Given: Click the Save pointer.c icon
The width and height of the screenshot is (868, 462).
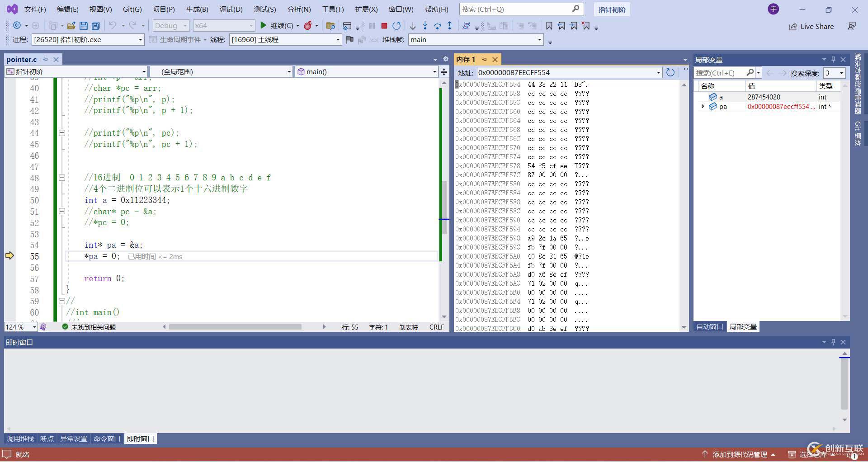Looking at the screenshot, I should [83, 26].
